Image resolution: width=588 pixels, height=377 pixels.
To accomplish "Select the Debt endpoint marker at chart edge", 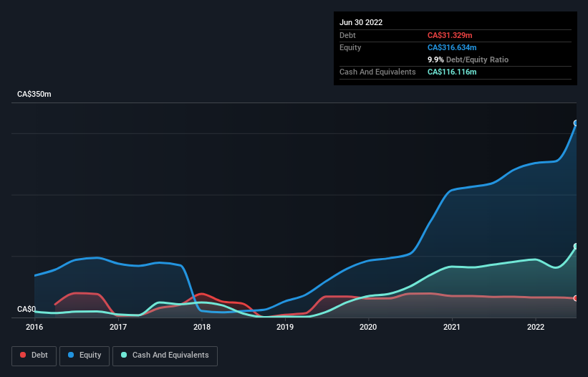I will (x=576, y=298).
